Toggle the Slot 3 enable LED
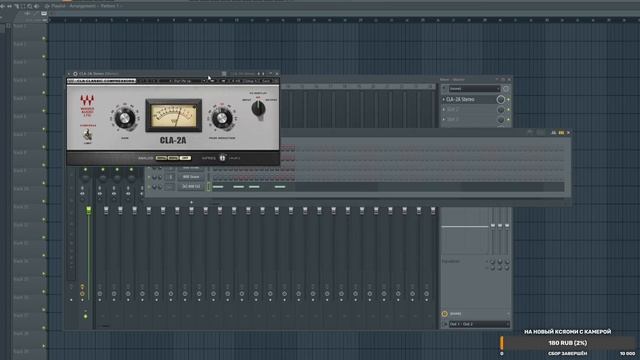Viewport: 640px width, 360px height. [x=508, y=120]
